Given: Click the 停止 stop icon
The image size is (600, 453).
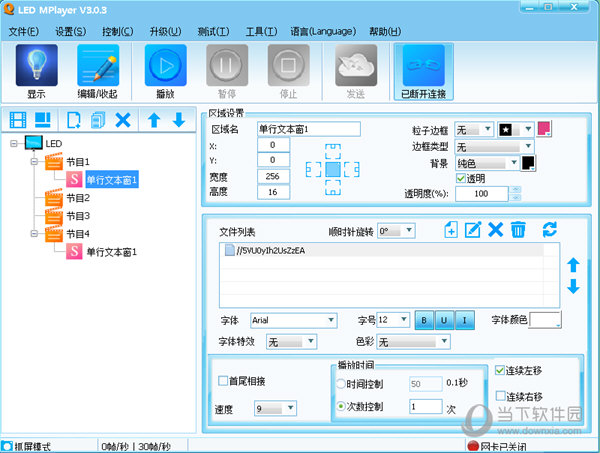Looking at the screenshot, I should click(x=289, y=65).
